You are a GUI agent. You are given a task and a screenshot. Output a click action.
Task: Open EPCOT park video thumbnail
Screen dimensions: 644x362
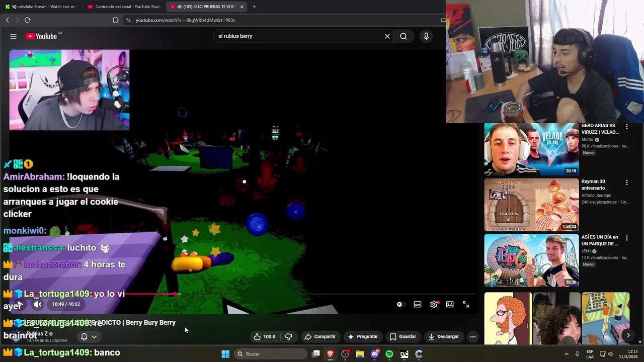(x=531, y=260)
